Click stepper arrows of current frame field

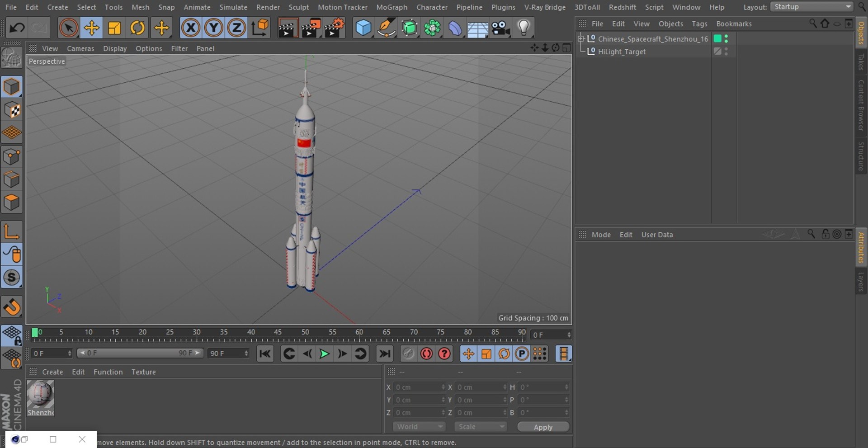pyautogui.click(x=569, y=335)
